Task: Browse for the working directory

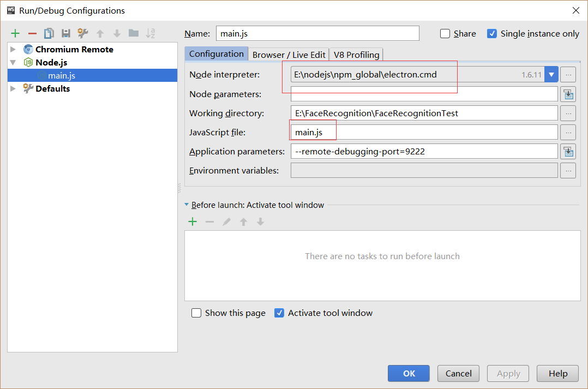Action: click(568, 113)
